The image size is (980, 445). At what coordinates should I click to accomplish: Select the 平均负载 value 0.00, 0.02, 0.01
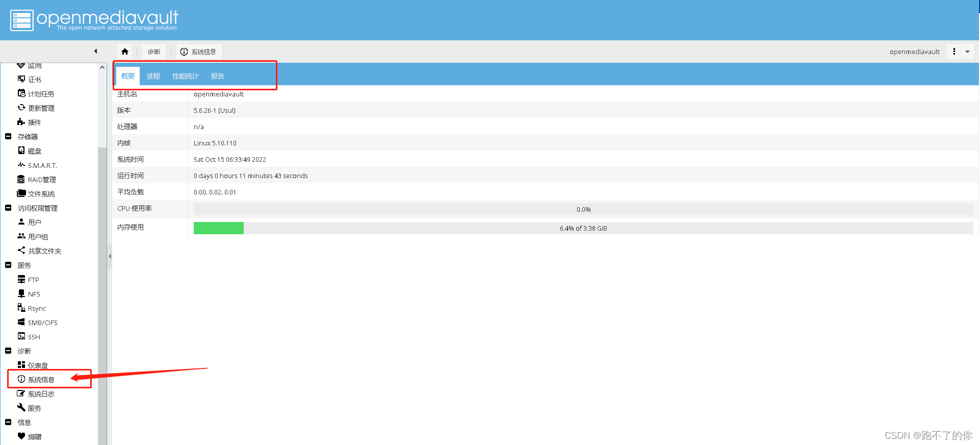[x=215, y=192]
